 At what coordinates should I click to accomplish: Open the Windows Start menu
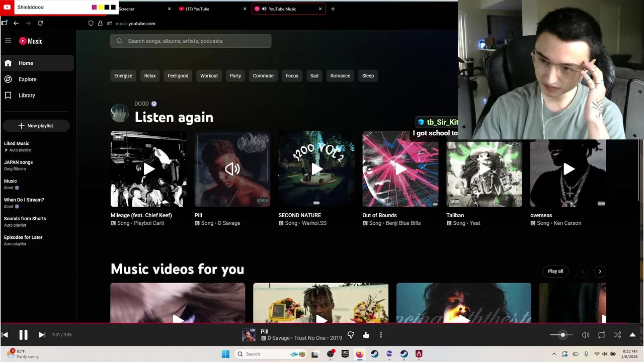225,354
